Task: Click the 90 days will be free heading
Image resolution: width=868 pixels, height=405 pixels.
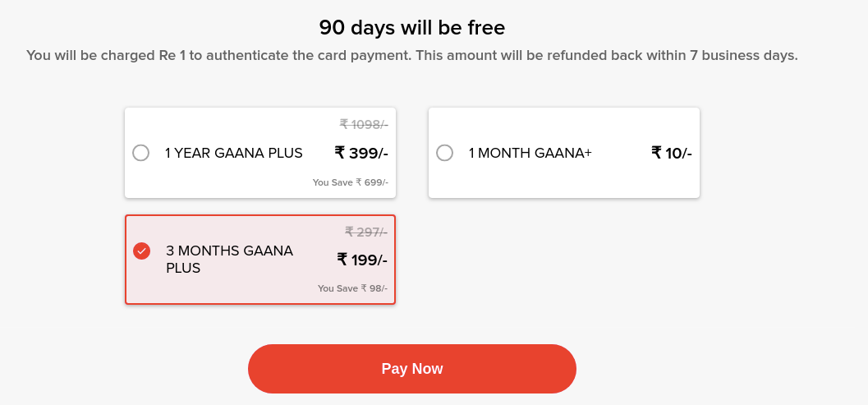Action: pos(412,27)
